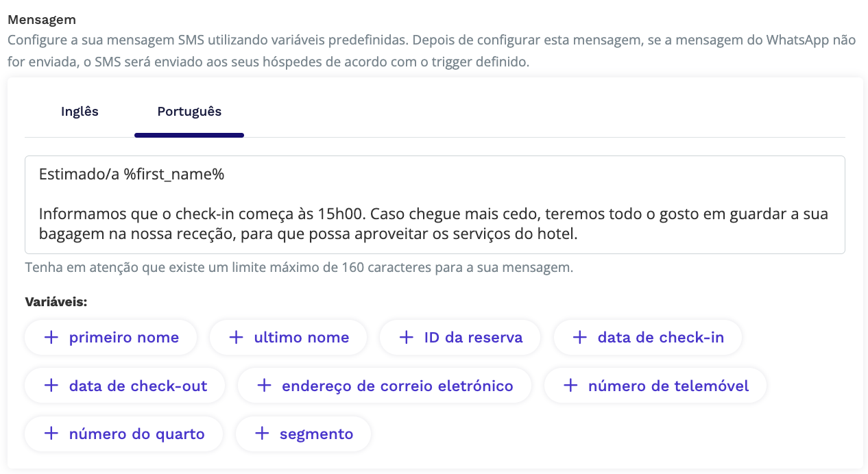Click the plus icon beside segmento

(262, 434)
